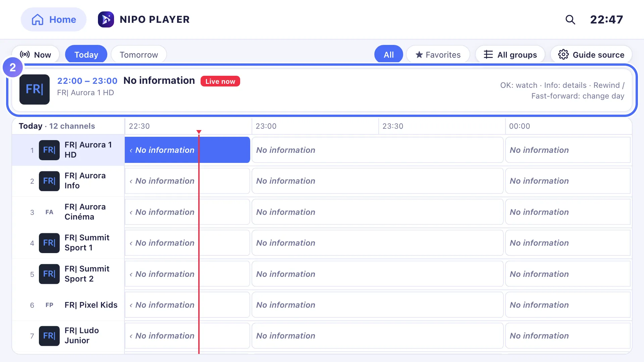The image size is (644, 362).
Task: Open 00:00 program on Aurora 1 HD
Action: (x=568, y=150)
